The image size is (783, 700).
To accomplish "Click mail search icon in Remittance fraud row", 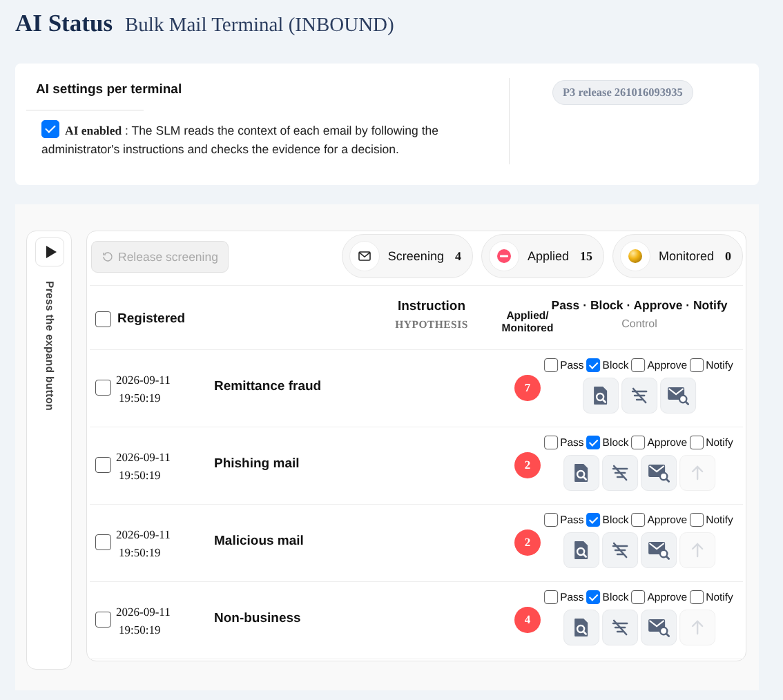I will tap(677, 396).
